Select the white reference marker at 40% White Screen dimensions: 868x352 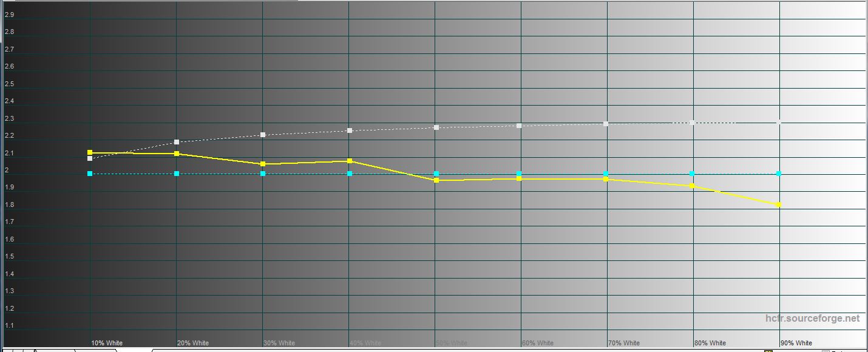[x=350, y=130]
